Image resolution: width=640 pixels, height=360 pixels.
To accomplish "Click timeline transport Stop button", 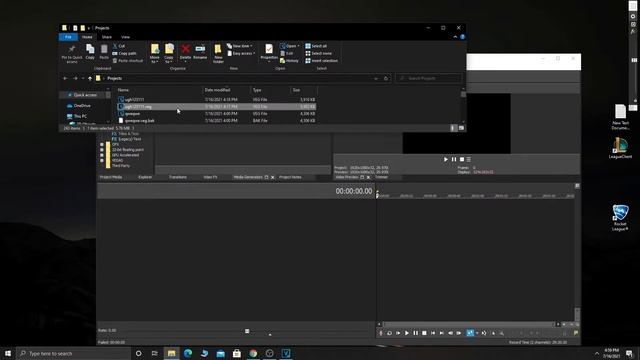I will point(424,333).
